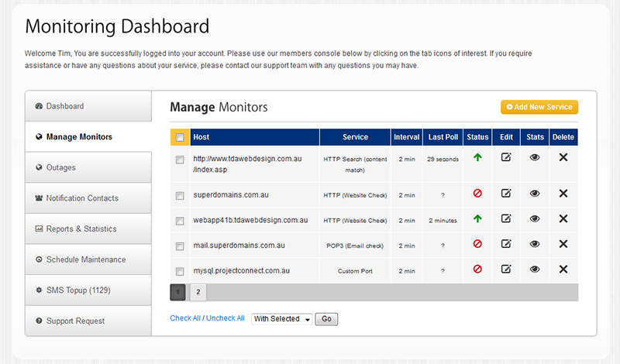Show stats eye icon for superdomains.com.au
The width and height of the screenshot is (620, 364).
(535, 194)
